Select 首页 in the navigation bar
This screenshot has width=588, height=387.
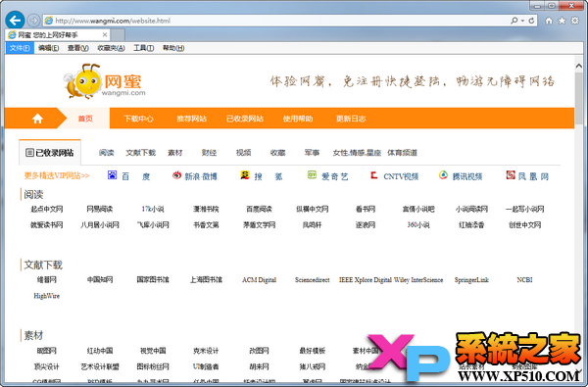pos(85,119)
